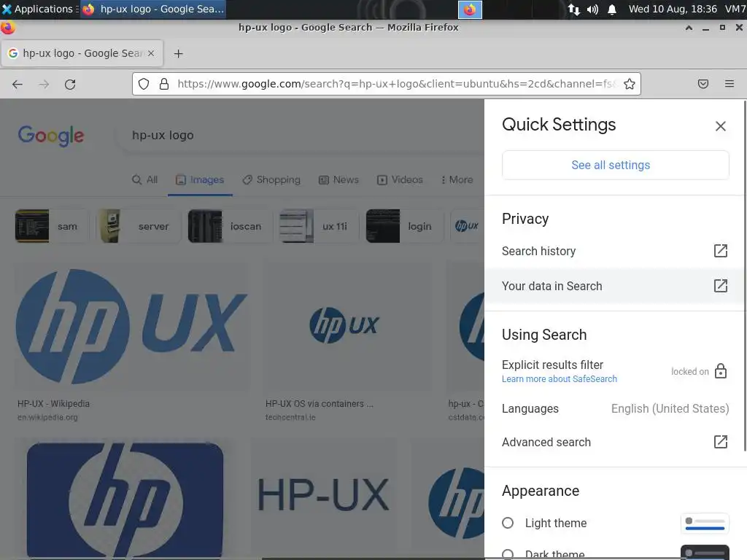Open Search history external link icon

coord(720,251)
